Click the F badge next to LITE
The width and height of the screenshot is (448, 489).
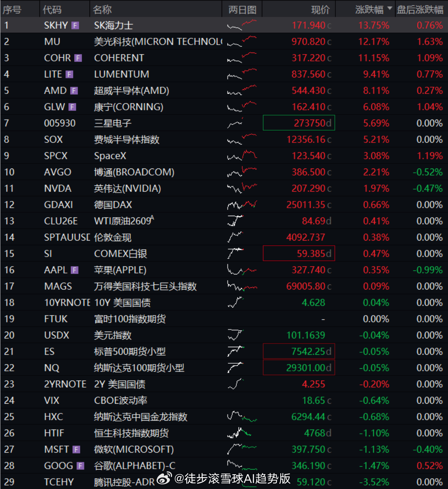[69, 75]
